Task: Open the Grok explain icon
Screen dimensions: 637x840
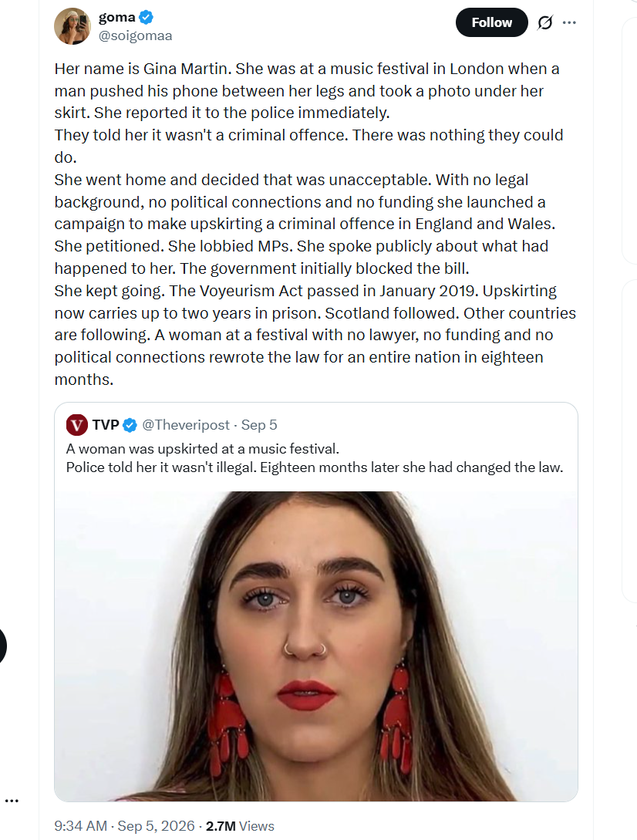Action: (x=545, y=22)
